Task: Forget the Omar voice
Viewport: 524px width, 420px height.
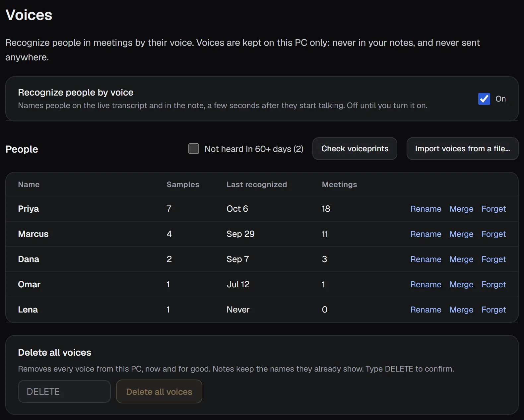Action: click(x=494, y=284)
